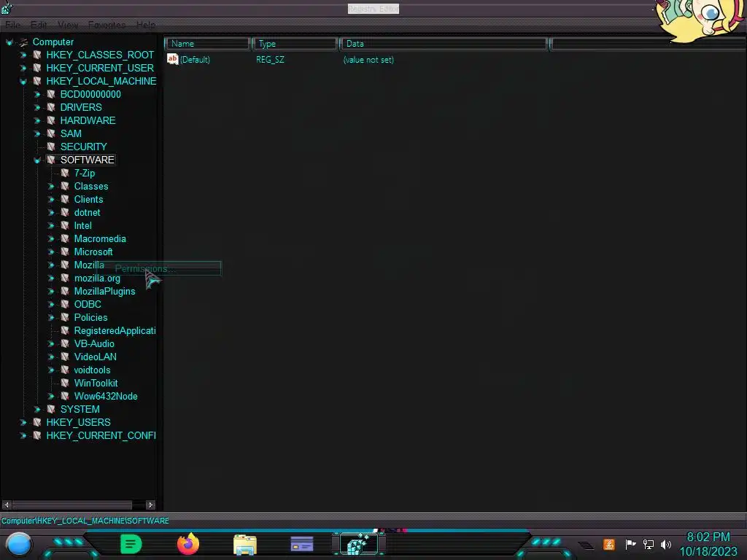The image size is (747, 560).
Task: Sort by the Name column header
Action: 208,44
